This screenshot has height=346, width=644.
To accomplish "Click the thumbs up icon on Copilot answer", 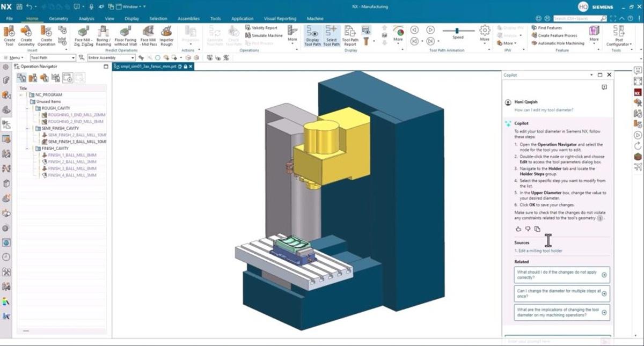I will [x=517, y=229].
